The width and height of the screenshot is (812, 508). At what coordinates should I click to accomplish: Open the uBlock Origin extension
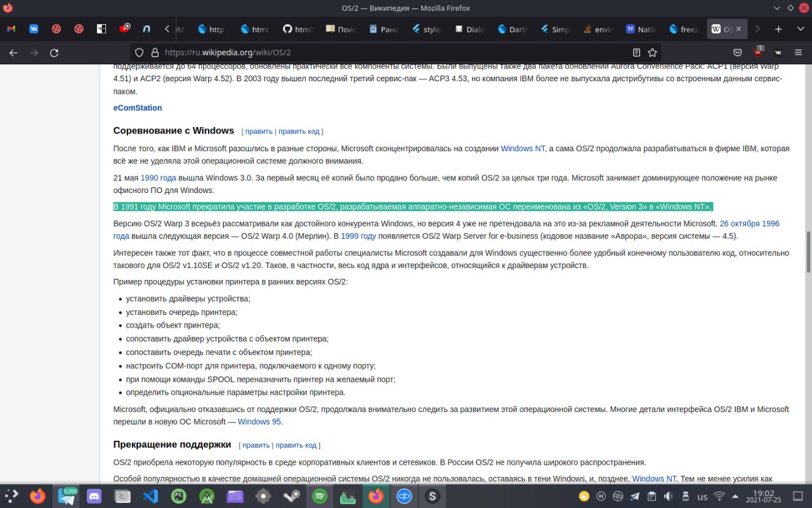pyautogui.click(x=758, y=52)
